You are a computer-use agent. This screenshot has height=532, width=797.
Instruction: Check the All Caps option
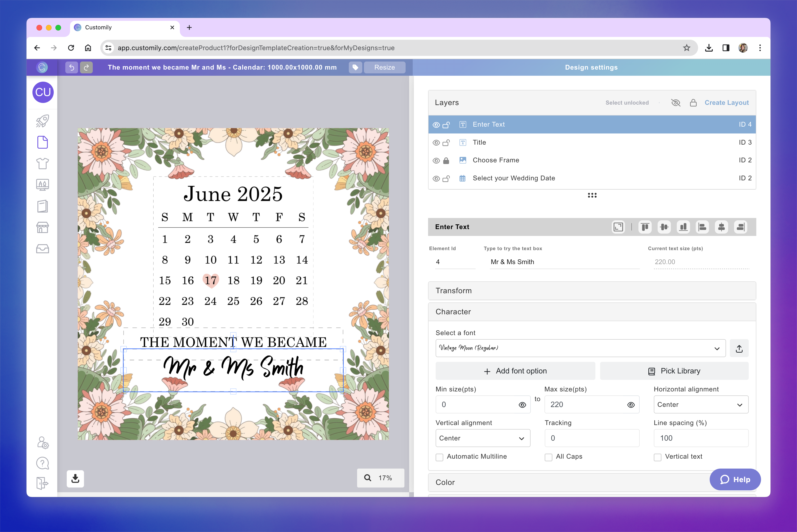pos(548,457)
